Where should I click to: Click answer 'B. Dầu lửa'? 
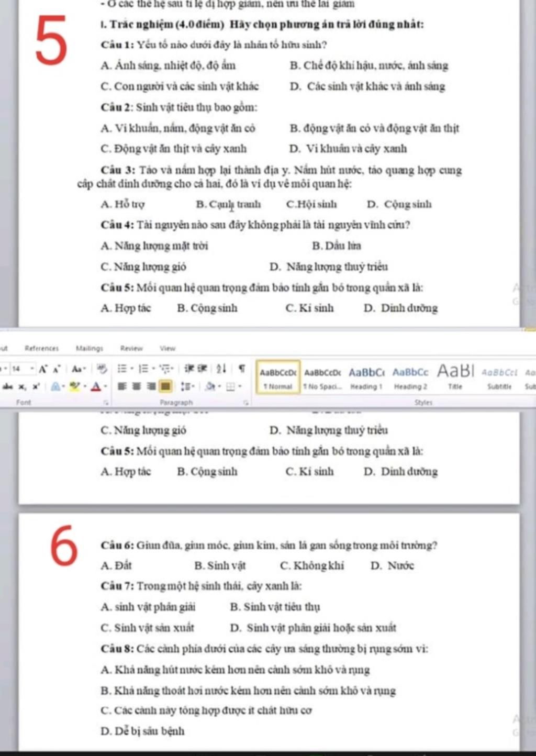(337, 246)
